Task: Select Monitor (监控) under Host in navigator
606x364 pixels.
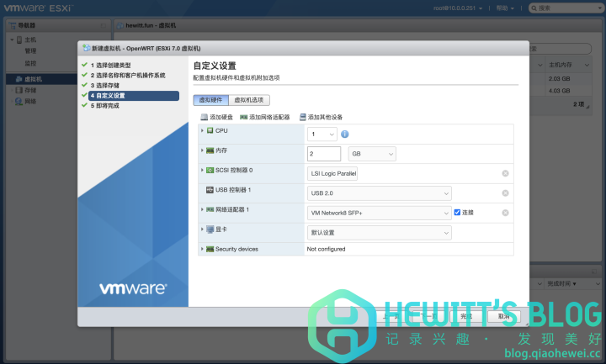Action: point(30,63)
